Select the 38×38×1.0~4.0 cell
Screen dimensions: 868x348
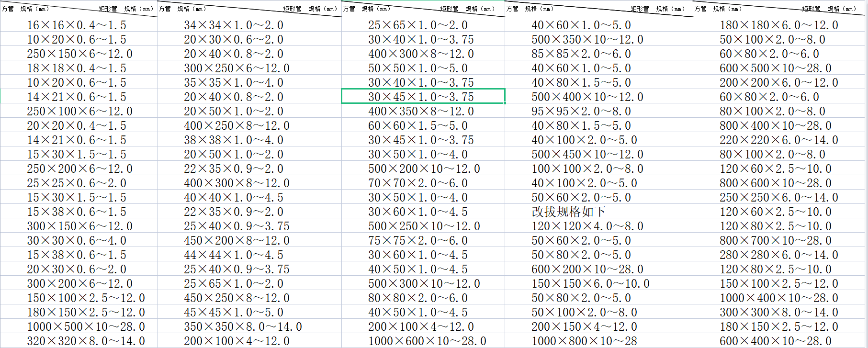[x=234, y=140]
